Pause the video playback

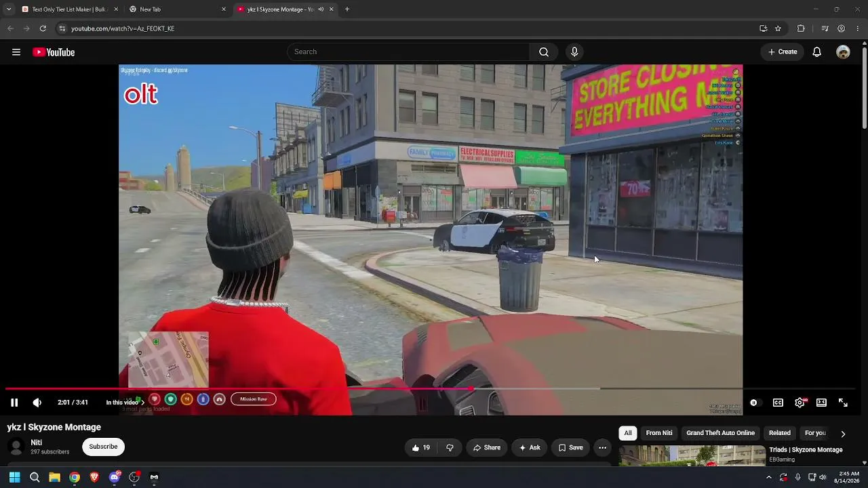point(14,403)
